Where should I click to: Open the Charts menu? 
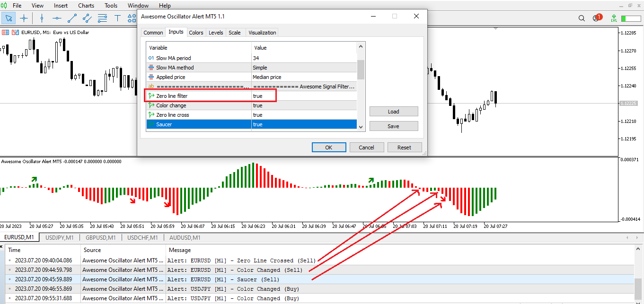pos(86,6)
